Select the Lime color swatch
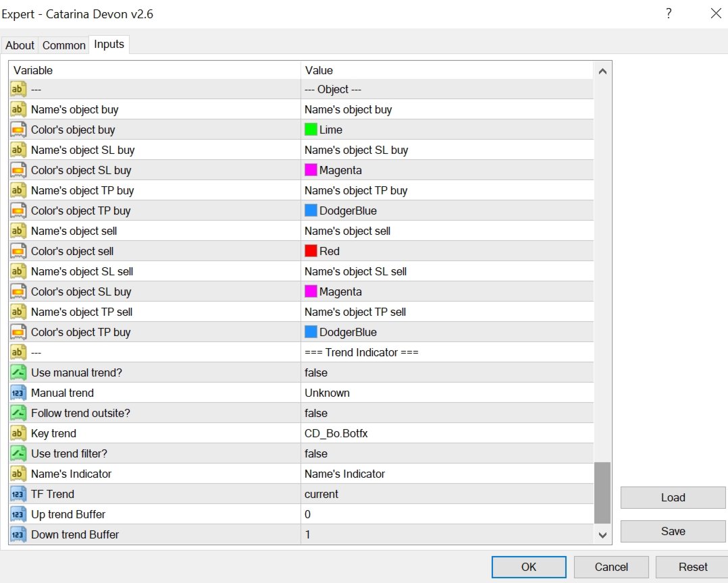 [x=311, y=130]
